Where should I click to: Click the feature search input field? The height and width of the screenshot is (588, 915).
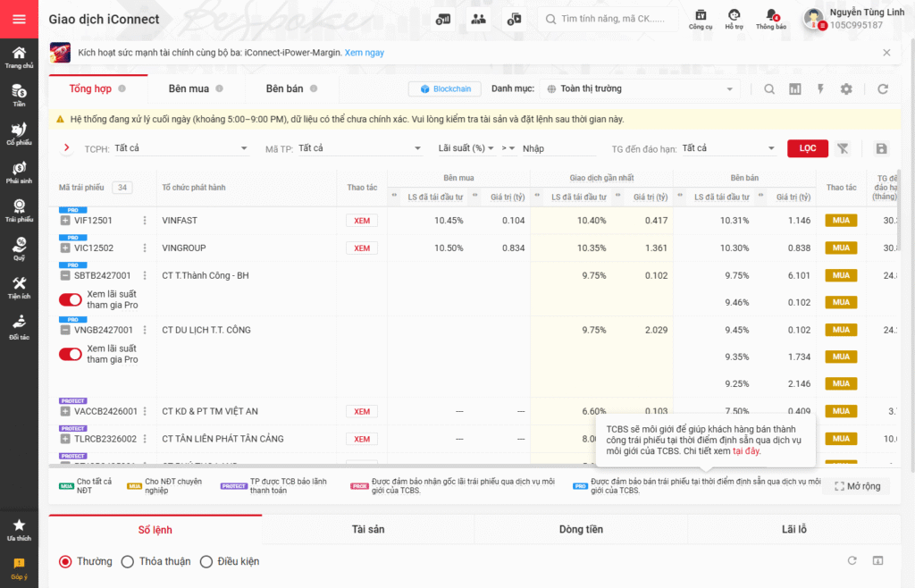pos(617,19)
